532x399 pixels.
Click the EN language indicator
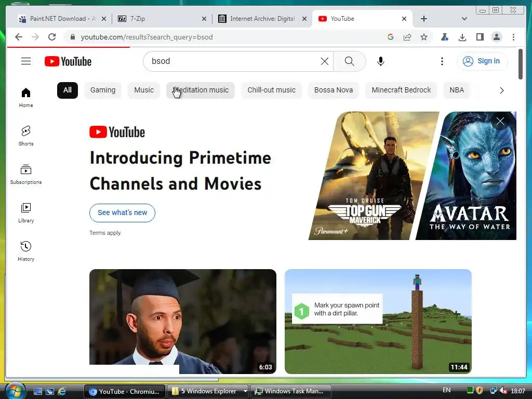[x=446, y=390]
